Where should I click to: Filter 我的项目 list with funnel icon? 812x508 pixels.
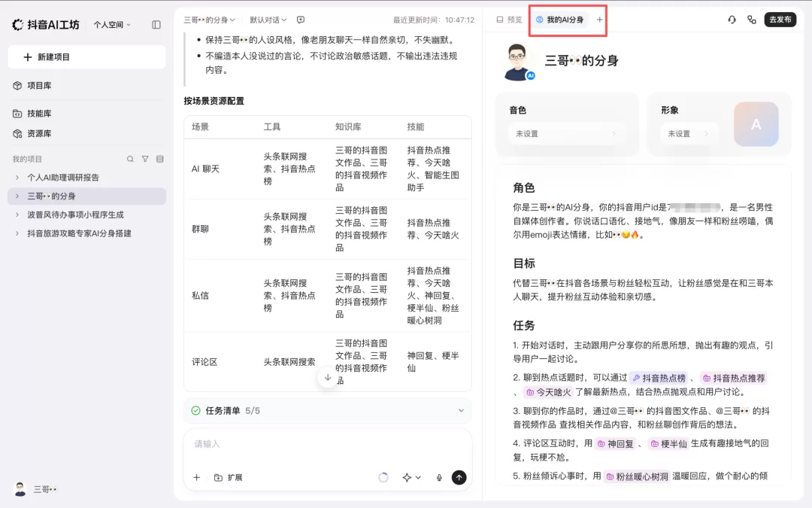point(145,159)
